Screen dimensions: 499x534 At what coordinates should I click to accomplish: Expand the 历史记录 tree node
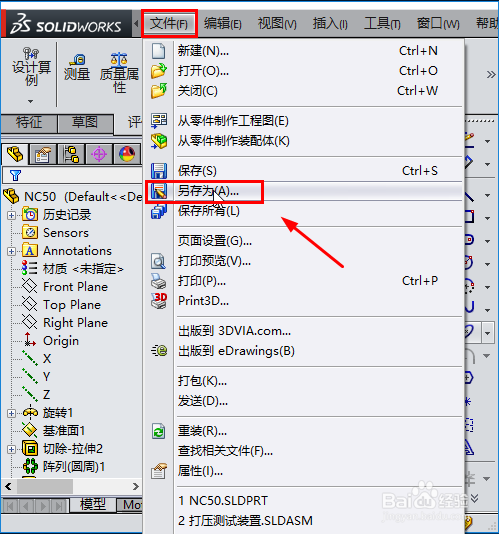pos(11,215)
